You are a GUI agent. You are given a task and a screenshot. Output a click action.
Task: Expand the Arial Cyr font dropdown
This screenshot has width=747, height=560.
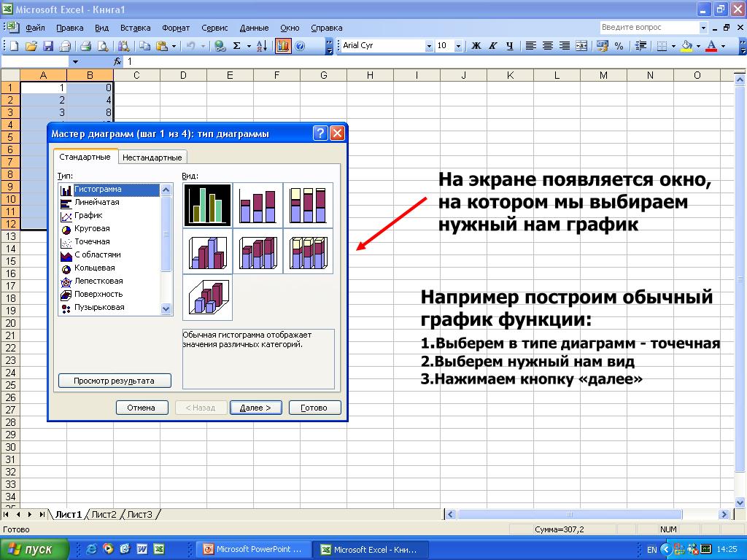[429, 46]
